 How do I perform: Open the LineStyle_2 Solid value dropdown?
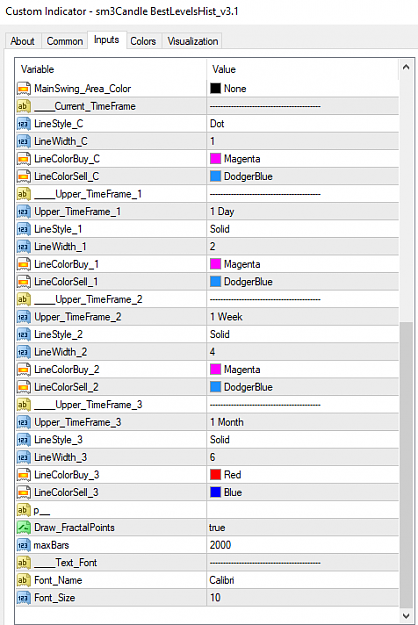302,334
